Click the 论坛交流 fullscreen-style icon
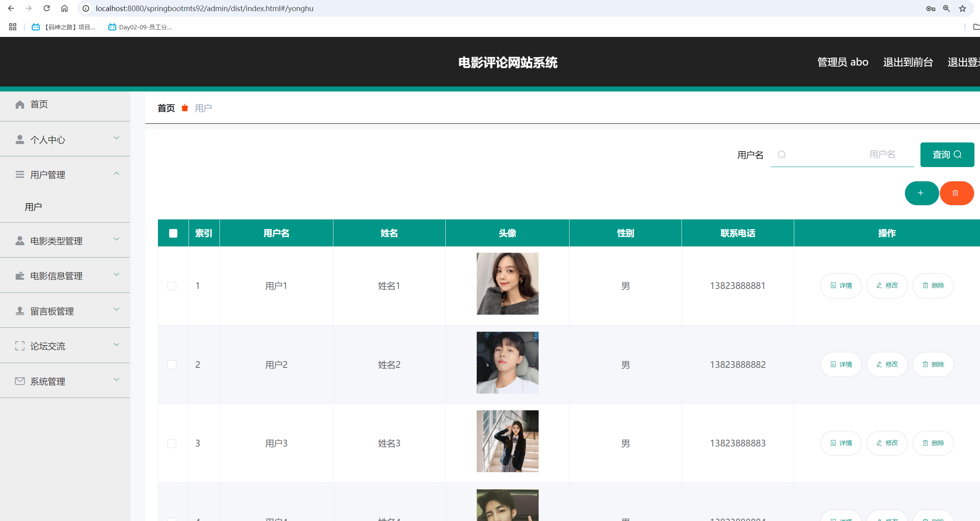This screenshot has width=980, height=521. (20, 346)
